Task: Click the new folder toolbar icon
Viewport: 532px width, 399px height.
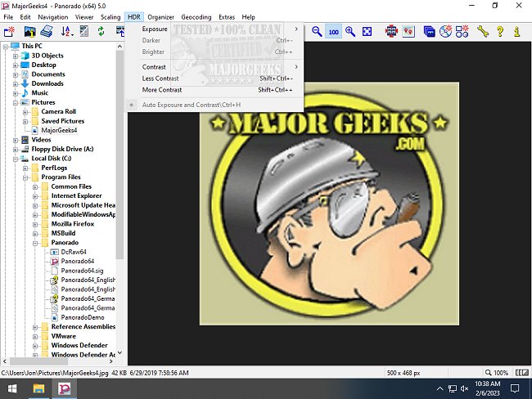Action: 9,32
